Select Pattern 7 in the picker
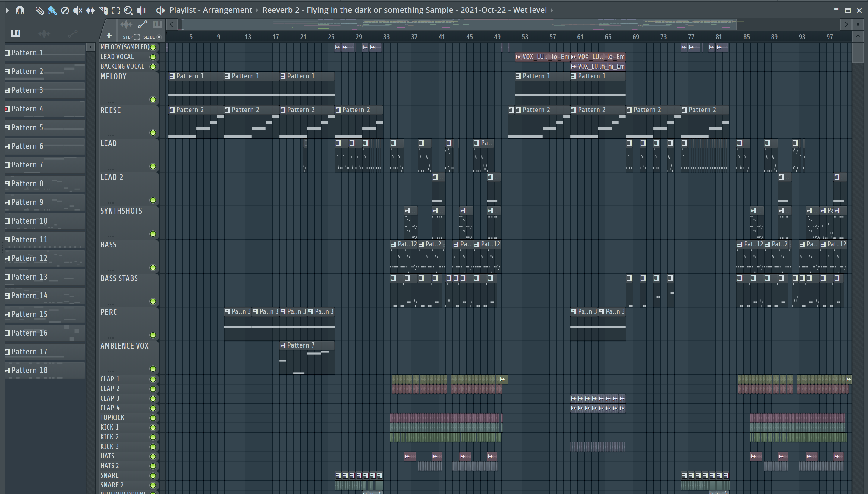Screen dimensions: 868x494 (x=45, y=164)
